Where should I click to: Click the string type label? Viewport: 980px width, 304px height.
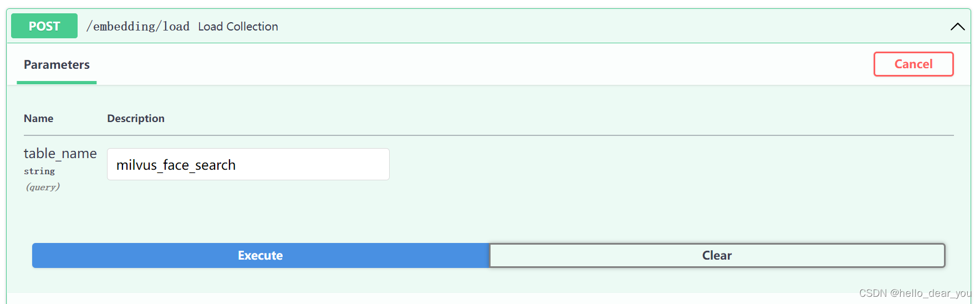pos(39,171)
